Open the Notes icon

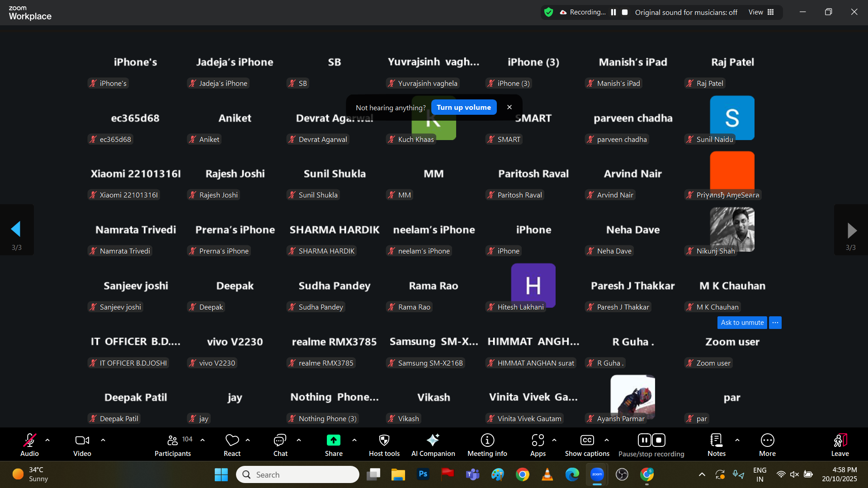[716, 441]
